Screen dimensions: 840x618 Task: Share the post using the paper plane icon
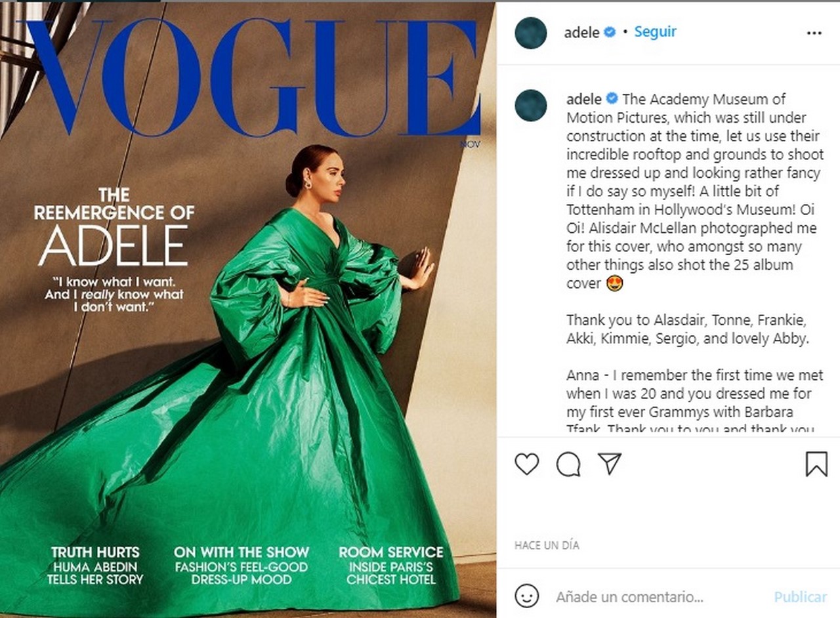click(x=610, y=464)
